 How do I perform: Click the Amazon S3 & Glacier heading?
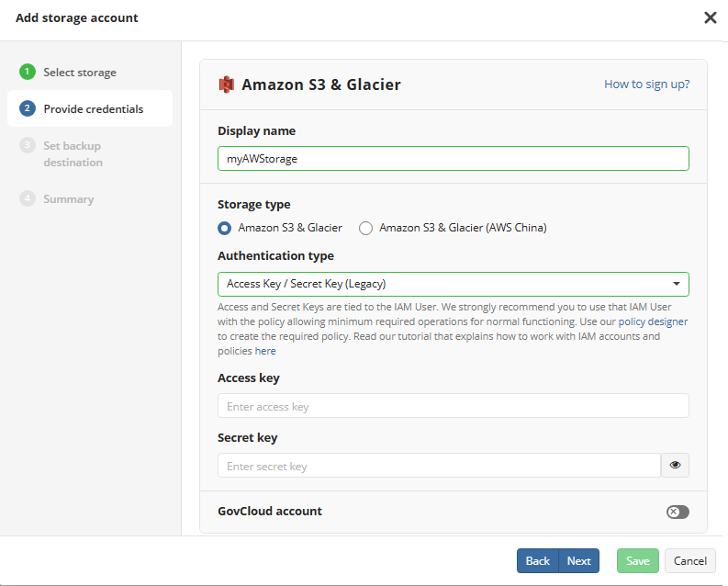(320, 85)
